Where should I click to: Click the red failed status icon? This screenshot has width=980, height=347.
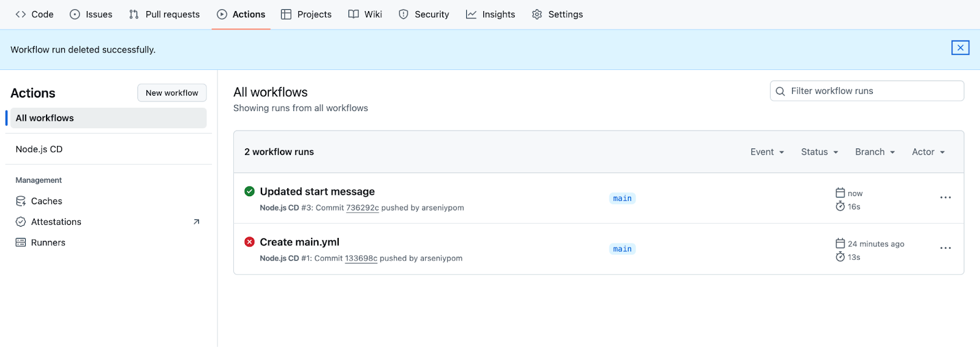coord(249,242)
